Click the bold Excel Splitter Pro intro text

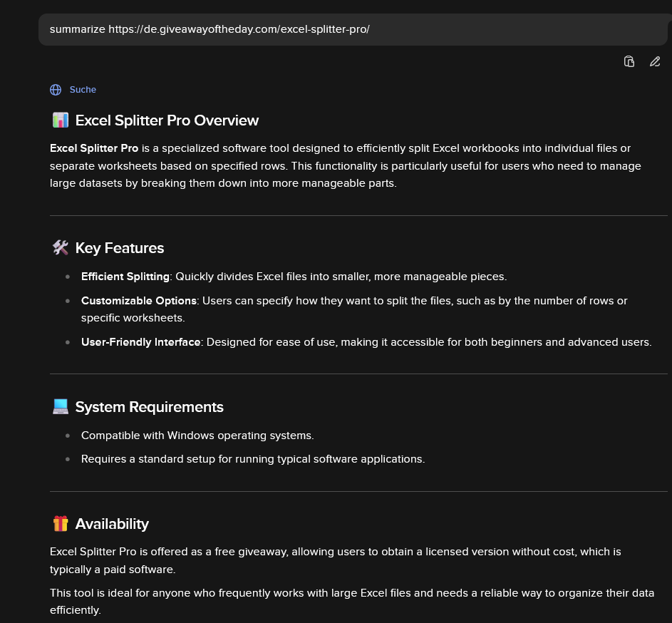tap(94, 148)
